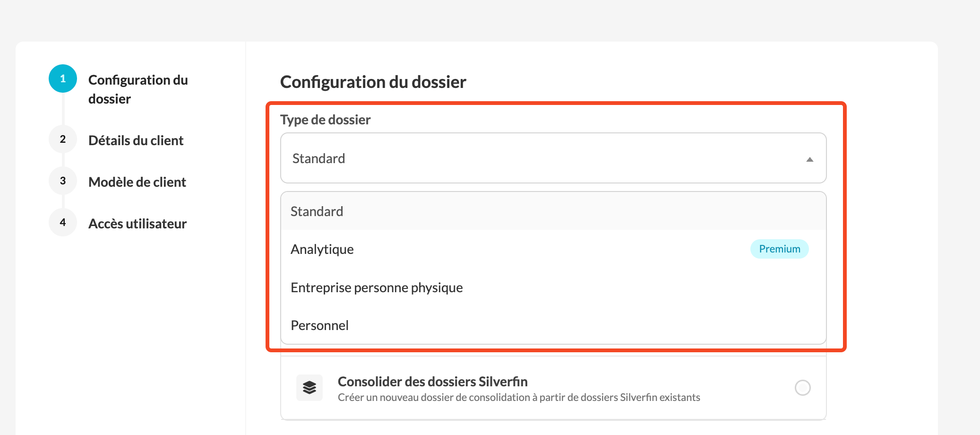Click the stacked layers consolidation icon
Viewport: 980px width, 435px height.
click(309, 388)
